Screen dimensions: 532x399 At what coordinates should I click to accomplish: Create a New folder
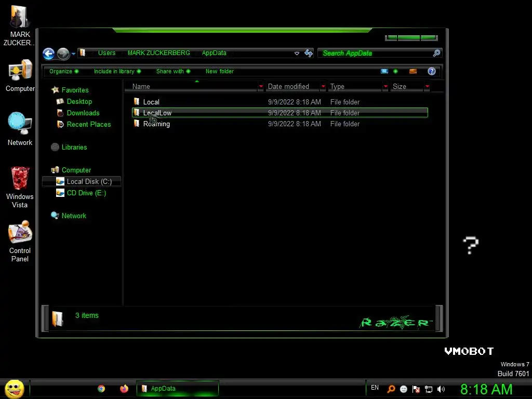pos(220,71)
